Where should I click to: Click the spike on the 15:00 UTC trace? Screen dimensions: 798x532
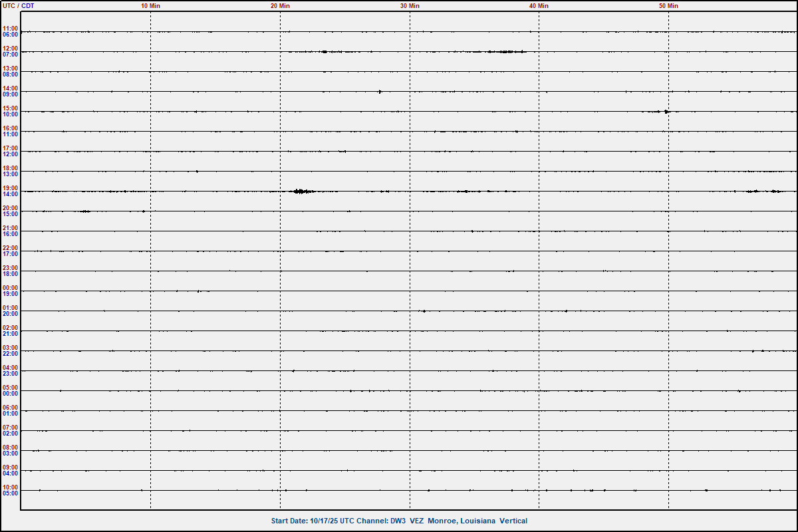pos(666,112)
